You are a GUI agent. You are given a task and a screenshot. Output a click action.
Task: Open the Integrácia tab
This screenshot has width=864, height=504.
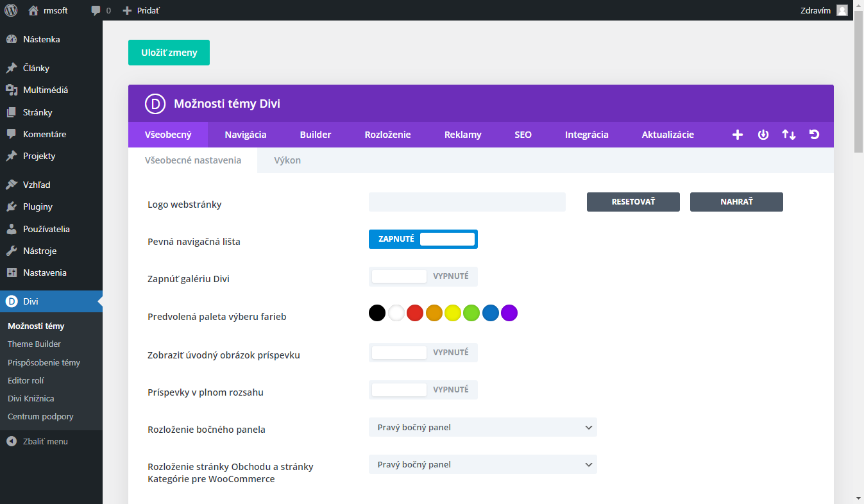[587, 135]
